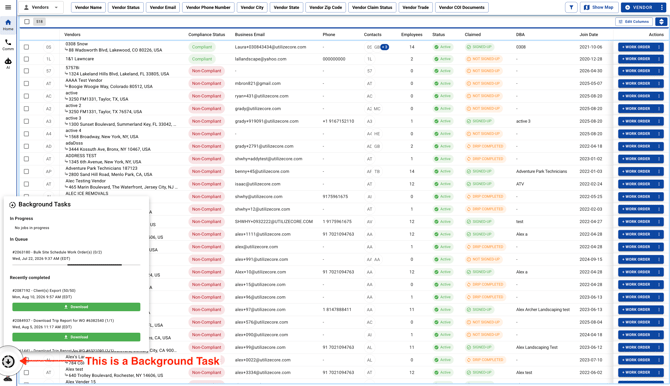This screenshot has height=386, width=670.
Task: Download the Trip Report for WO #6382540
Action: [x=76, y=337]
